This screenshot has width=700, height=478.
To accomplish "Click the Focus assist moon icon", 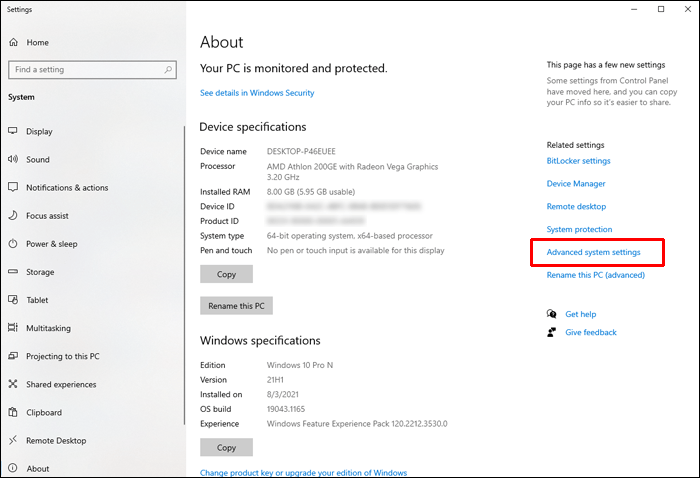I will (13, 215).
